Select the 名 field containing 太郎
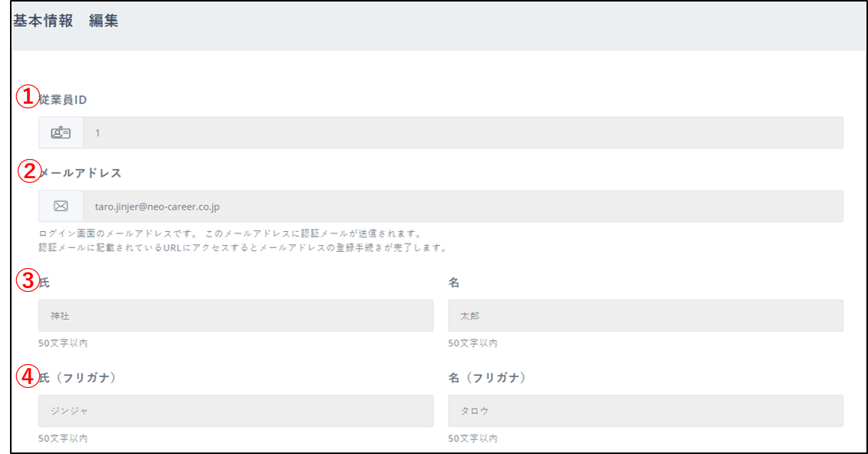The height and width of the screenshot is (454, 868). pyautogui.click(x=645, y=316)
